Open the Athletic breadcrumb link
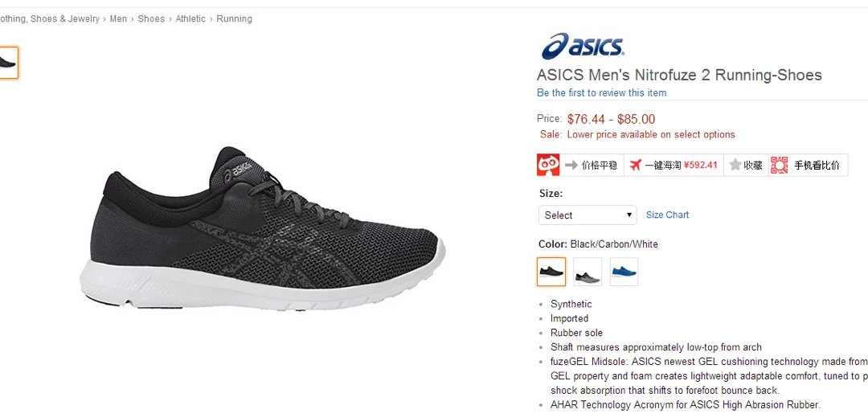Screen dimensions: 868x418 (x=190, y=18)
